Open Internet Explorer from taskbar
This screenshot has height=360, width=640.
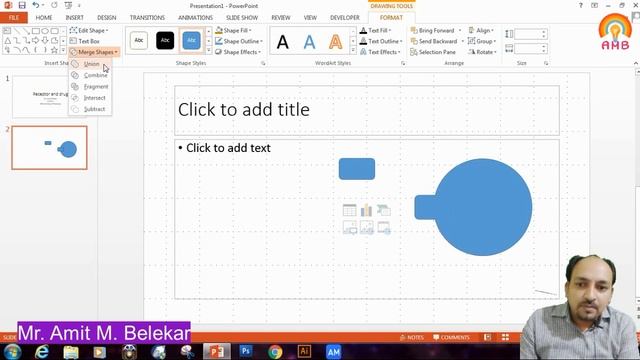(x=42, y=351)
